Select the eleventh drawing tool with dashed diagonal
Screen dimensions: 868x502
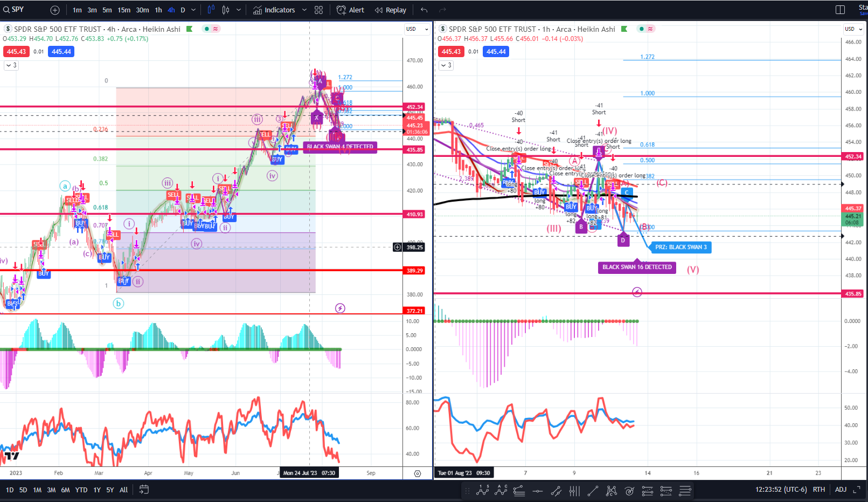666,491
